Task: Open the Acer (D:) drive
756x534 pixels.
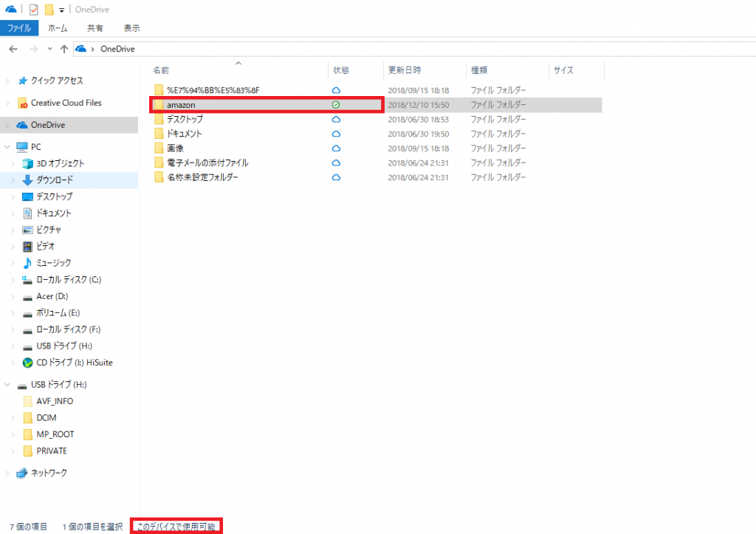Action: (x=52, y=296)
